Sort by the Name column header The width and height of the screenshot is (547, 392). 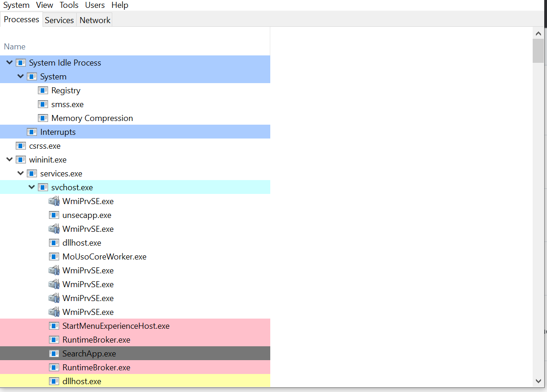[14, 46]
